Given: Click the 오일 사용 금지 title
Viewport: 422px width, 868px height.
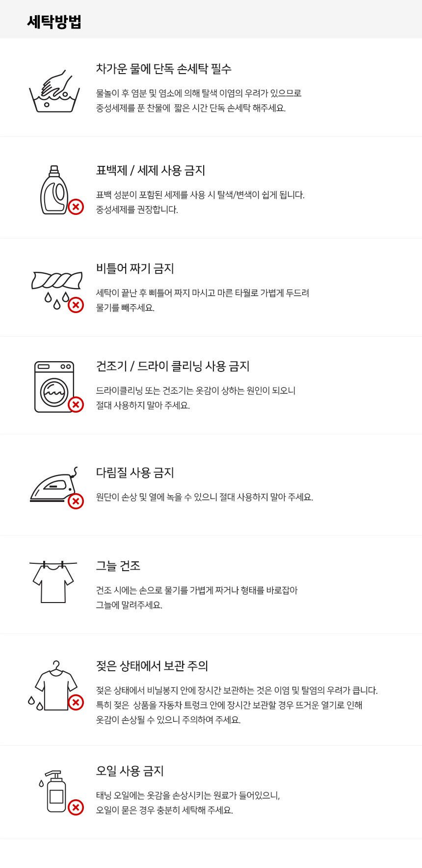Looking at the screenshot, I should tap(130, 771).
